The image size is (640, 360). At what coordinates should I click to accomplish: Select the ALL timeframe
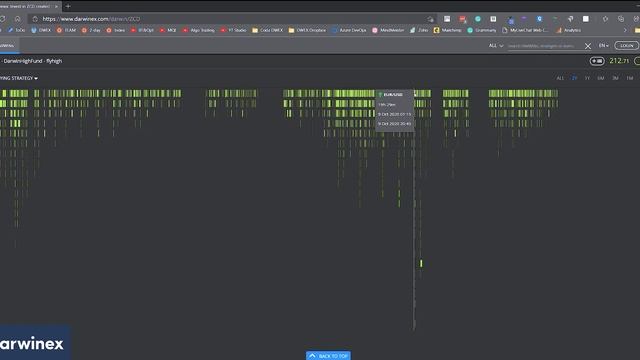coord(560,78)
